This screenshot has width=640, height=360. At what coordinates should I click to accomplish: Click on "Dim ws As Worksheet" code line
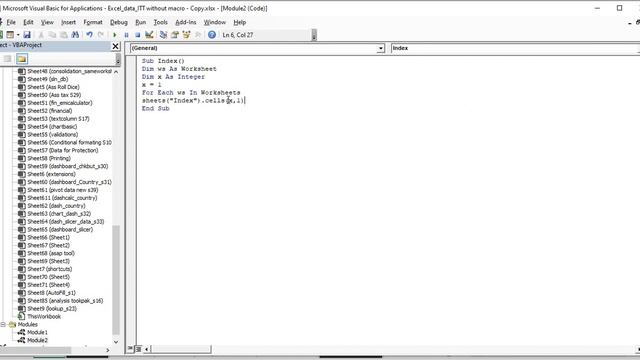(x=179, y=69)
